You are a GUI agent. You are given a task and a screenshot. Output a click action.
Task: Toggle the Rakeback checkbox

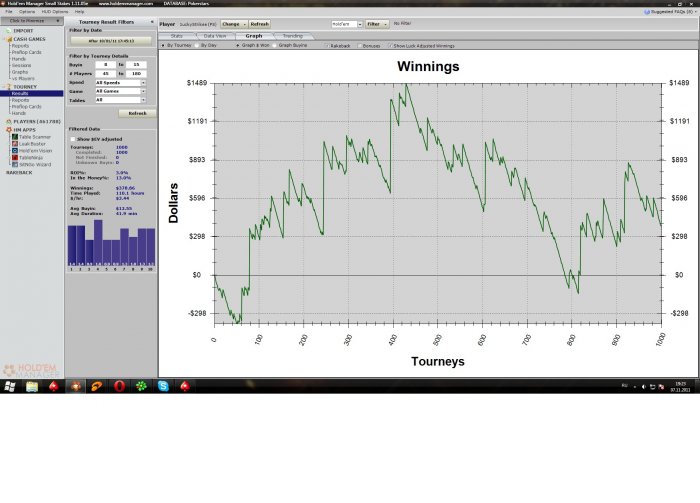click(327, 46)
